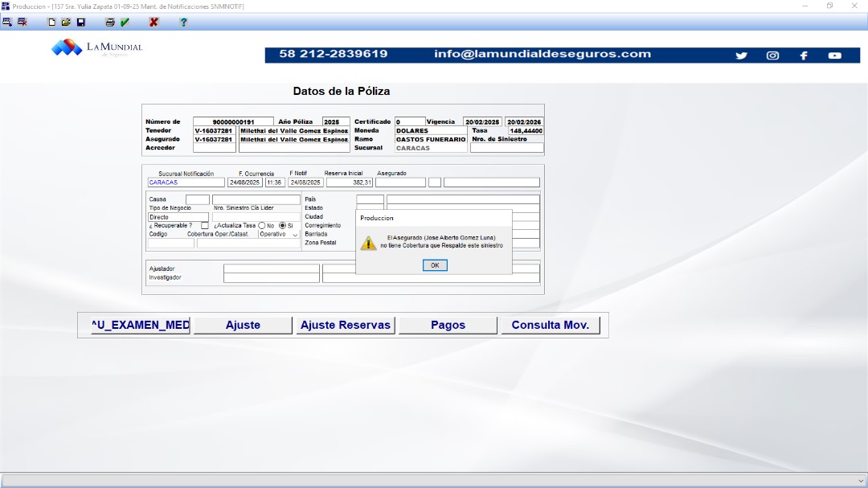Click the printer icon in toolbar
868x488 pixels.
pos(110,22)
